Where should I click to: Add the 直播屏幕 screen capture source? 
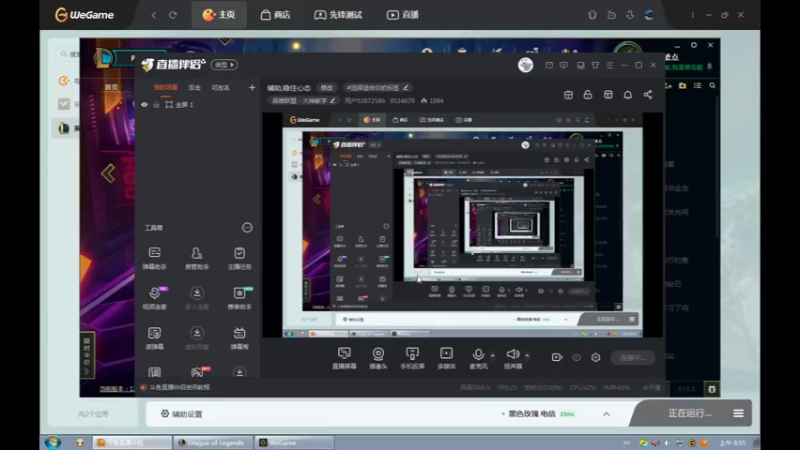344,358
